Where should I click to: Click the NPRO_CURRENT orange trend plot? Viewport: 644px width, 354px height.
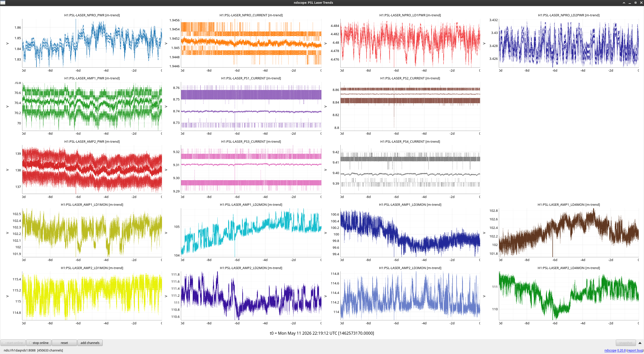pos(251,43)
